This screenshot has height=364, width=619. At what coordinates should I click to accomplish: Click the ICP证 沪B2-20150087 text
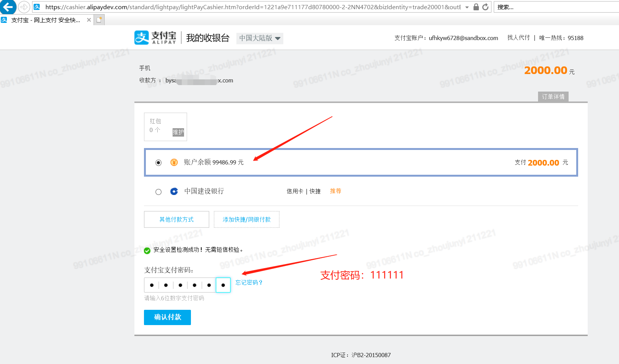[361, 355]
